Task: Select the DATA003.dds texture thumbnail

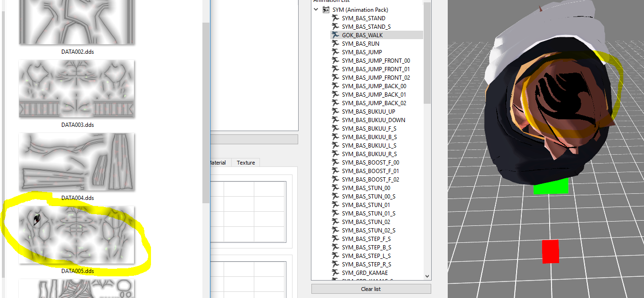Action: tap(77, 89)
